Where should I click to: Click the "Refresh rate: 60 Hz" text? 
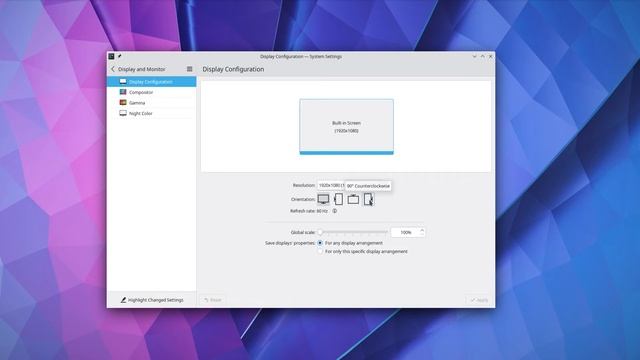pos(309,211)
